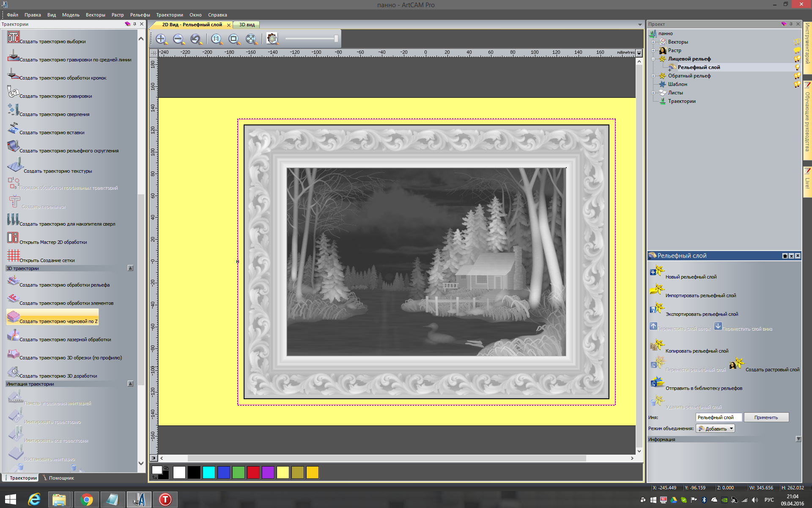Image resolution: width=812 pixels, height=508 pixels.
Task: Click Create Z-level roughing toolpath icon
Action: pos(13,317)
